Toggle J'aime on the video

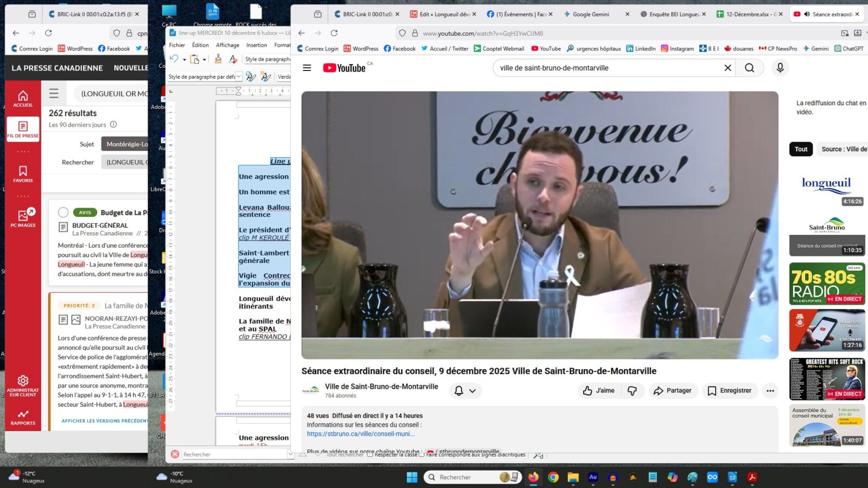[598, 390]
